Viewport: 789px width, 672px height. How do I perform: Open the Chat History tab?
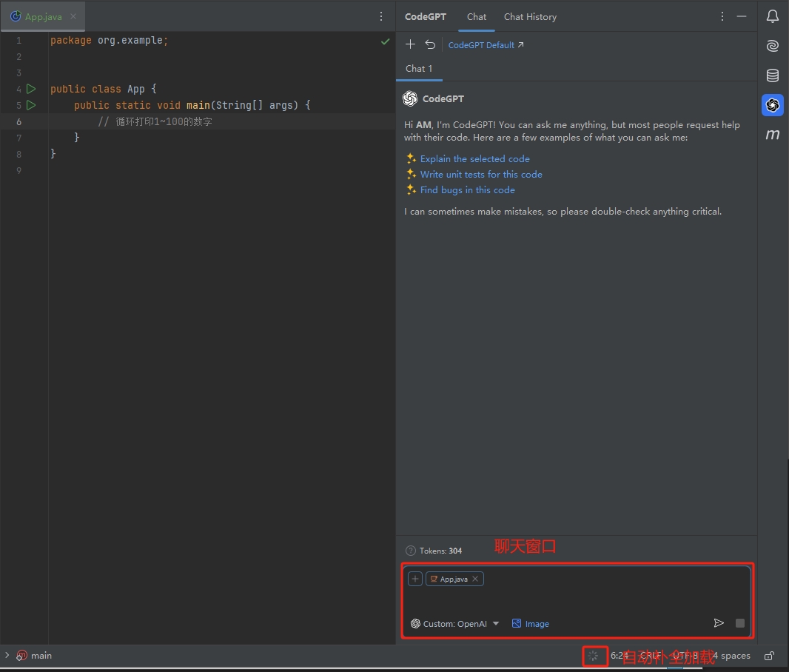(x=530, y=16)
